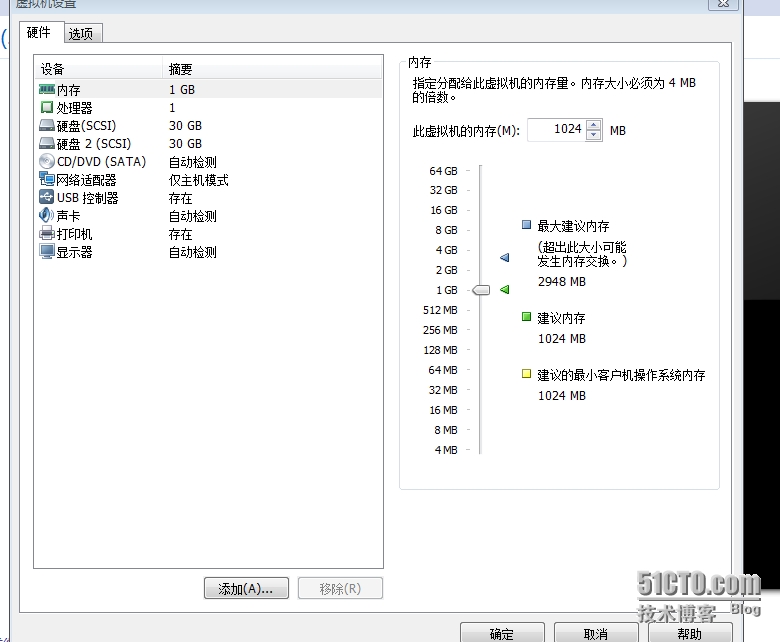Select the USB controller icon
The image size is (780, 642).
tap(47, 197)
